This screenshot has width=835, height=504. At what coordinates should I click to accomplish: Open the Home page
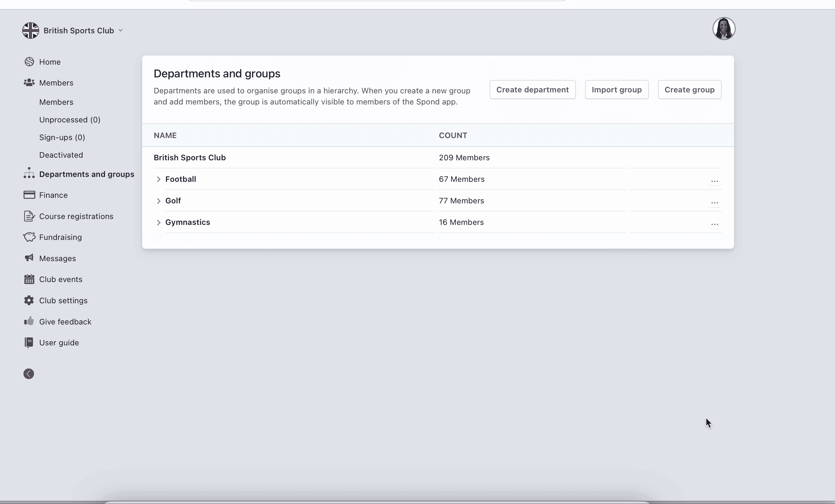(x=50, y=62)
